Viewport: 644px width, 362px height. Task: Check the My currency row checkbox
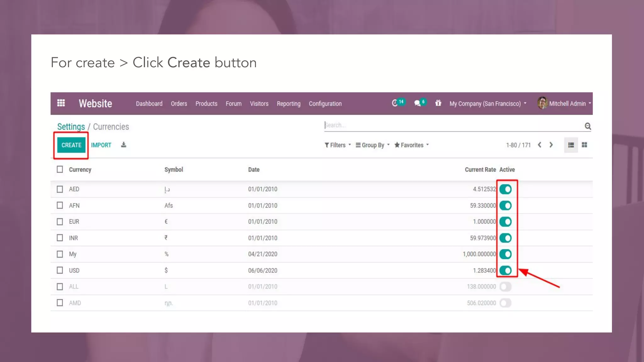coord(60,254)
